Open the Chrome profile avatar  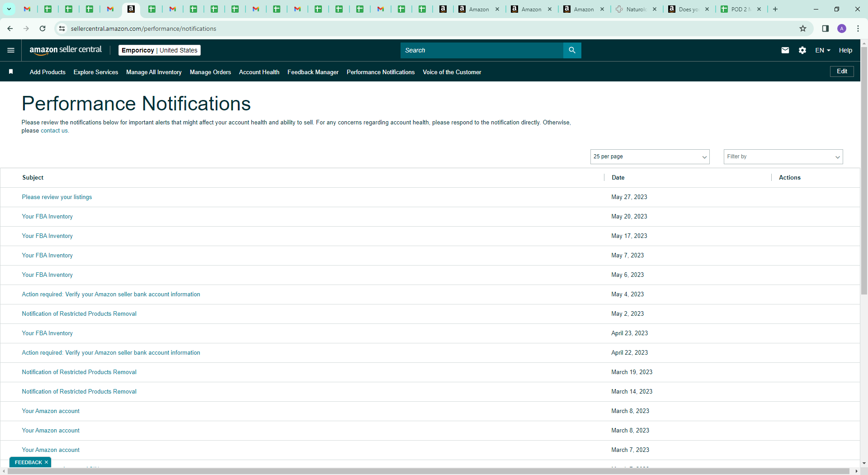(x=842, y=28)
